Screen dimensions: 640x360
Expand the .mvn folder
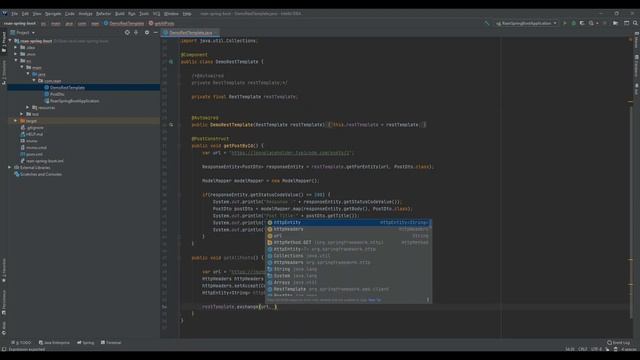pyautogui.click(x=16, y=54)
